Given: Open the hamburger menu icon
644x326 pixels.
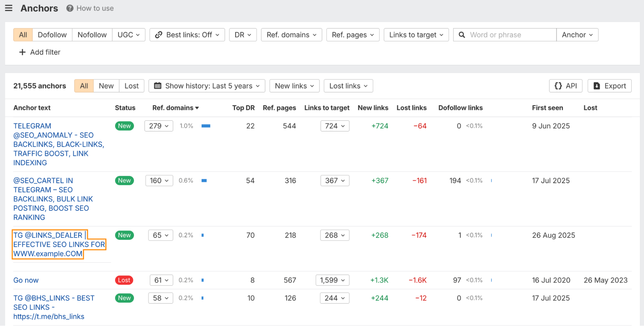Looking at the screenshot, I should point(9,8).
